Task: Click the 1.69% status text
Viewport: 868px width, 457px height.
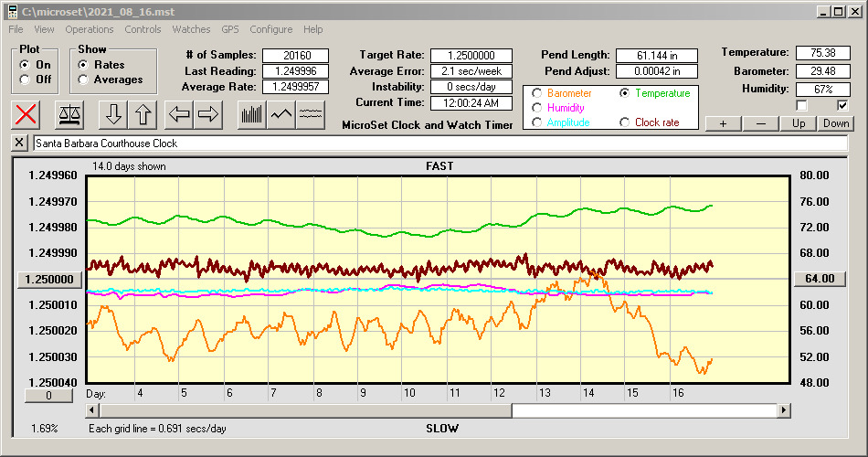Action: pos(44,428)
